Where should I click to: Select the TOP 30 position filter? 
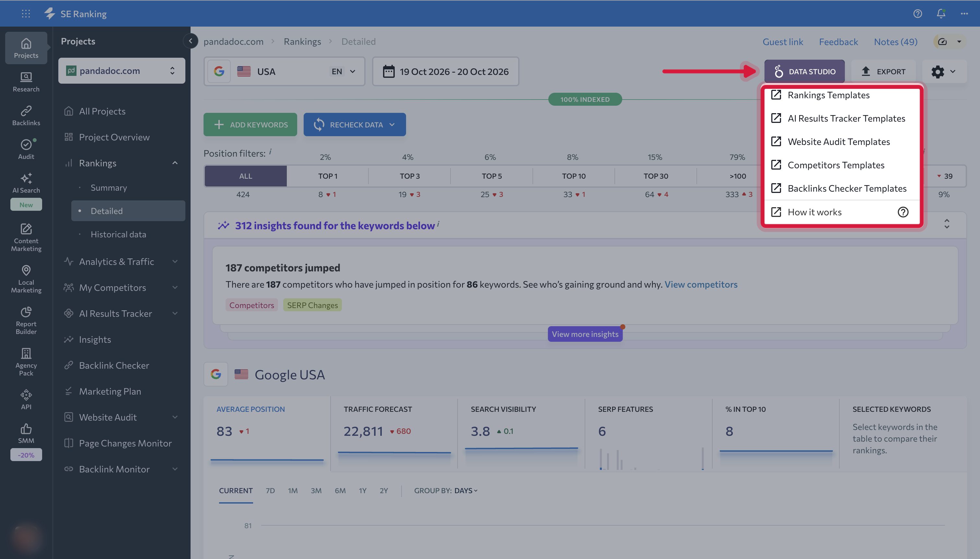pos(656,176)
